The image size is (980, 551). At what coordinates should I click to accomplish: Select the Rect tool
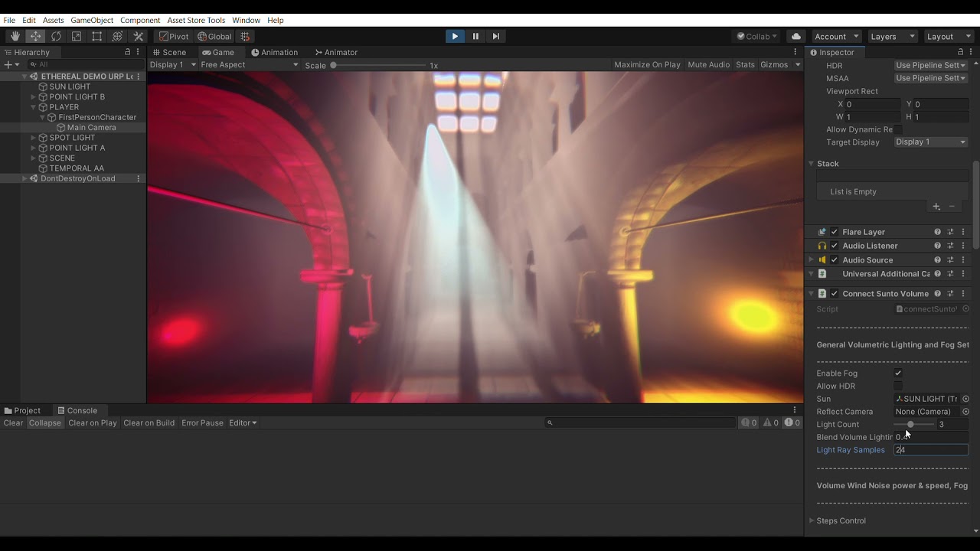[97, 36]
